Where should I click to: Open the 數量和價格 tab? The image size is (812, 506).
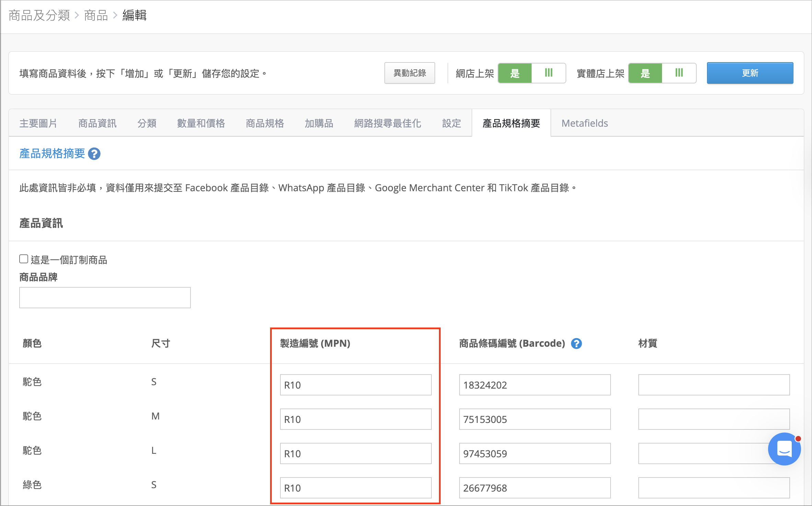[201, 123]
